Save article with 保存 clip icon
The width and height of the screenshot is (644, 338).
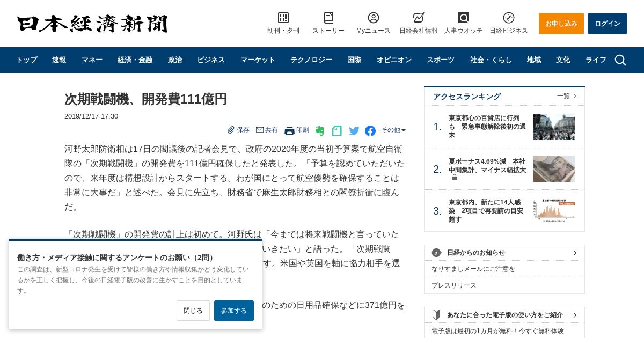(x=231, y=130)
